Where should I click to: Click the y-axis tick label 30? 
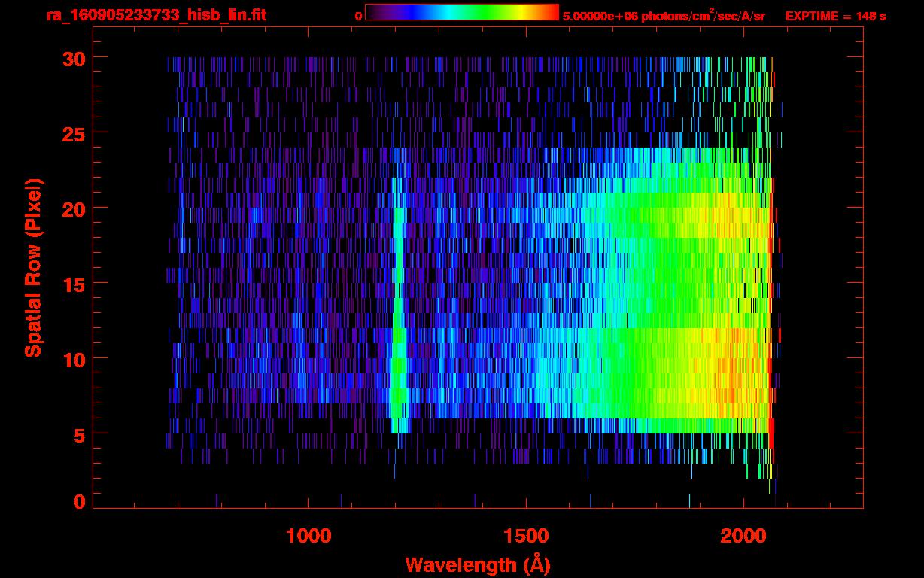(x=73, y=58)
